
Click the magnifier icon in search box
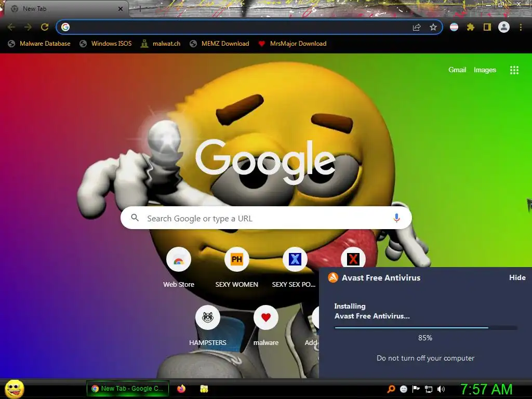[x=135, y=218]
